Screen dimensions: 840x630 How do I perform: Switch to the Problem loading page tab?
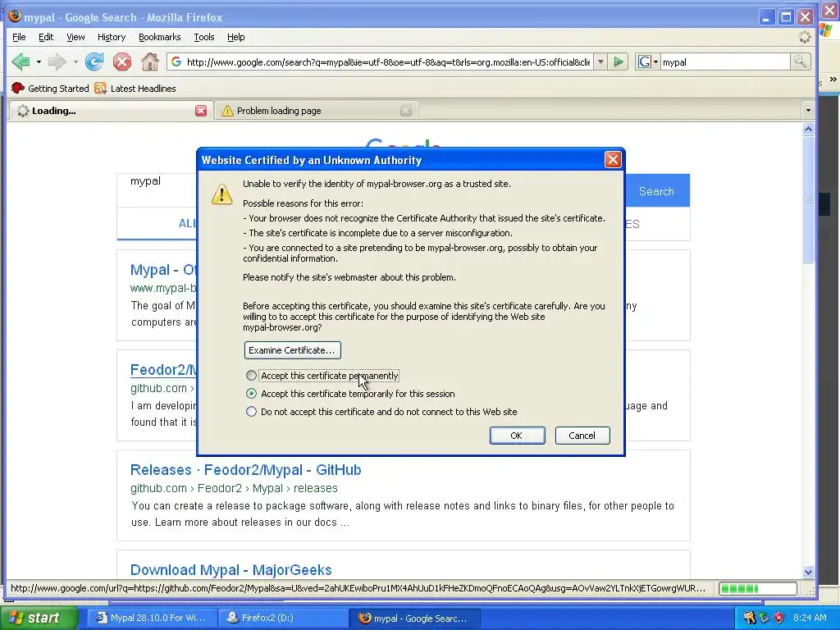[316, 111]
